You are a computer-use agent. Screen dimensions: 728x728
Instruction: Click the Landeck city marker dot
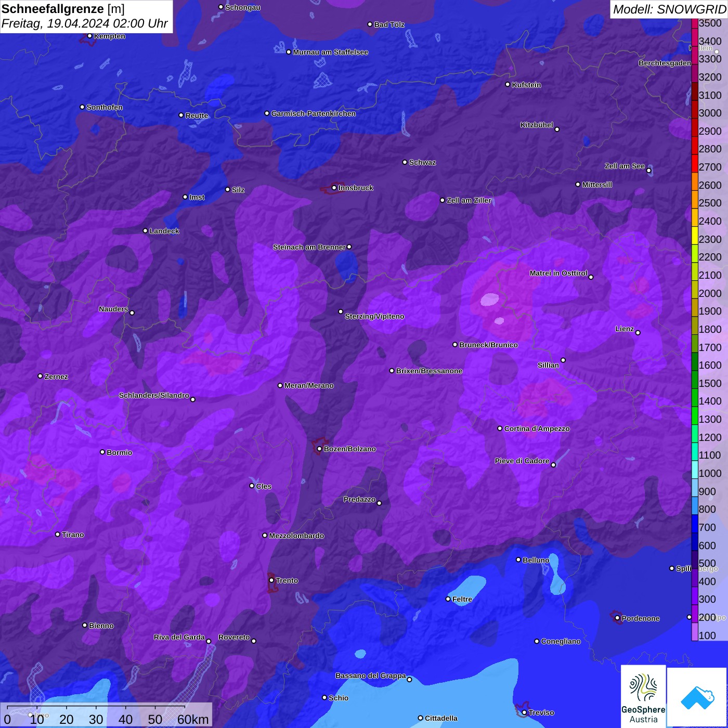click(x=146, y=231)
